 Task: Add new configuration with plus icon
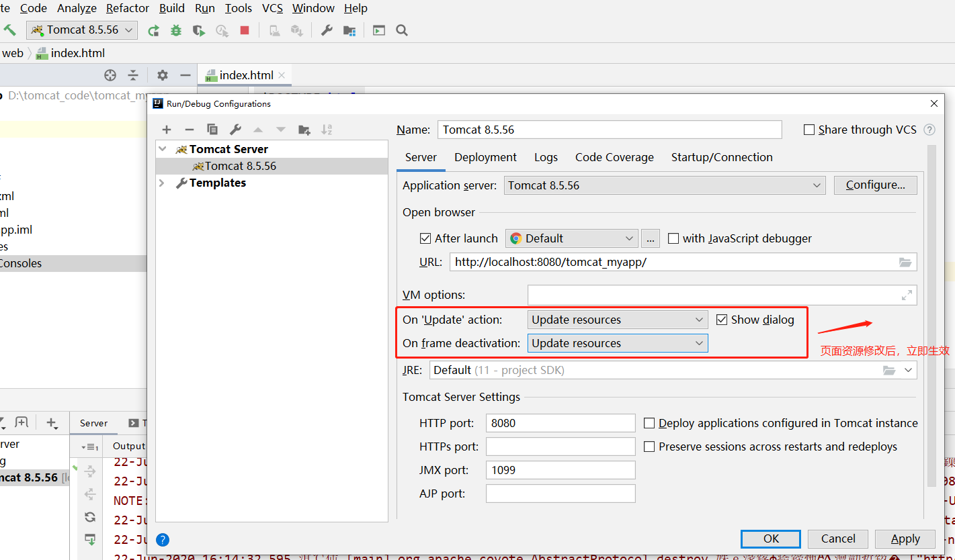[x=167, y=130]
